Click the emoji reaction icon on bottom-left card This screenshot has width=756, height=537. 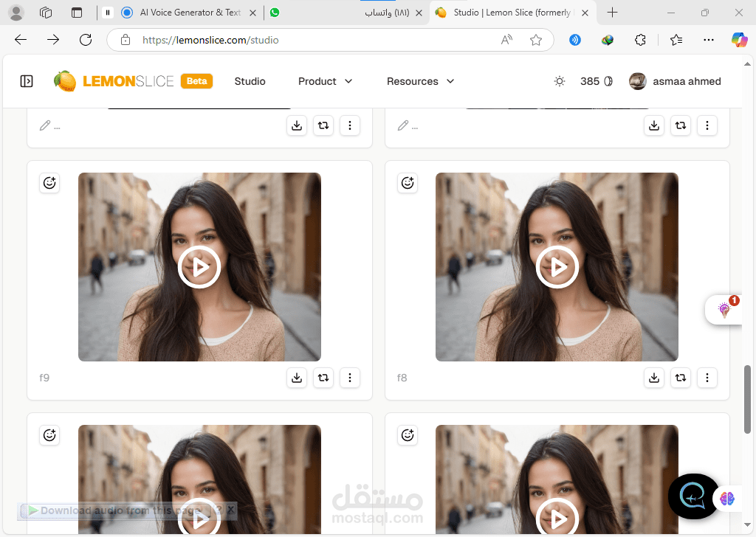pyautogui.click(x=49, y=435)
